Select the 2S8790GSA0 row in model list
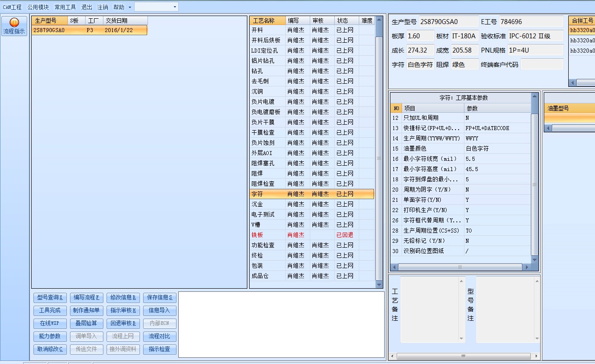The width and height of the screenshot is (595, 364). [x=90, y=30]
